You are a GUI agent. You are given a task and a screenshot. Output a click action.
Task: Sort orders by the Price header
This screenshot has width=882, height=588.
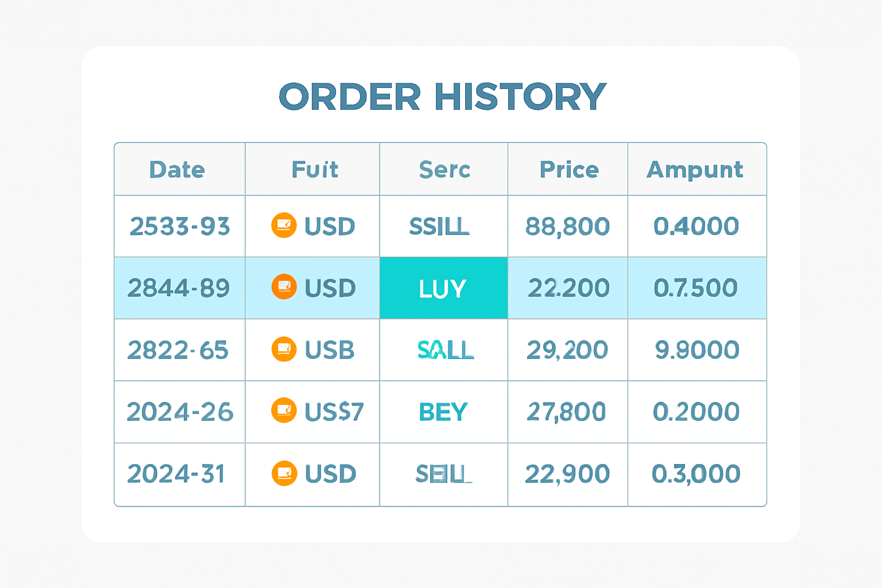[x=569, y=170]
